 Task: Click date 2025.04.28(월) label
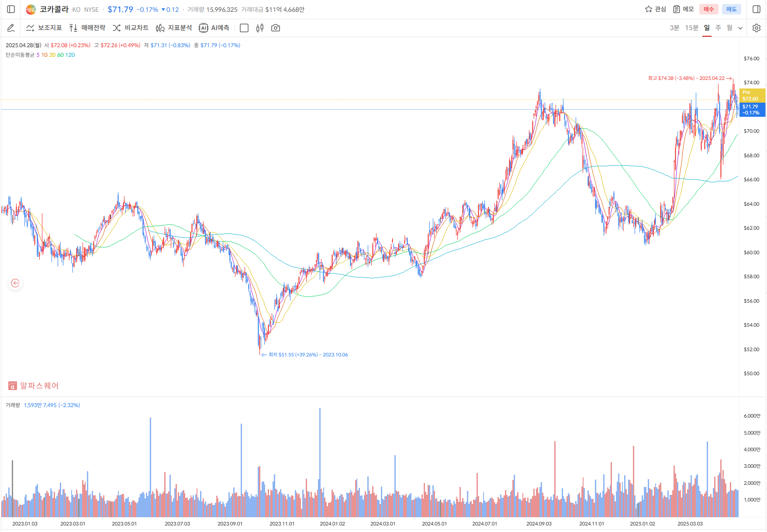point(24,45)
